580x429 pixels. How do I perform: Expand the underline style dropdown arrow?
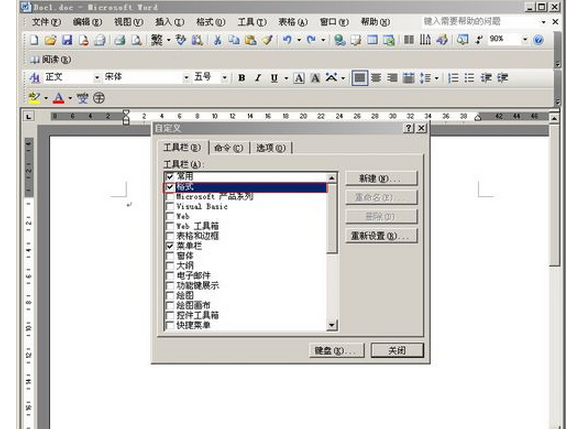(286, 78)
